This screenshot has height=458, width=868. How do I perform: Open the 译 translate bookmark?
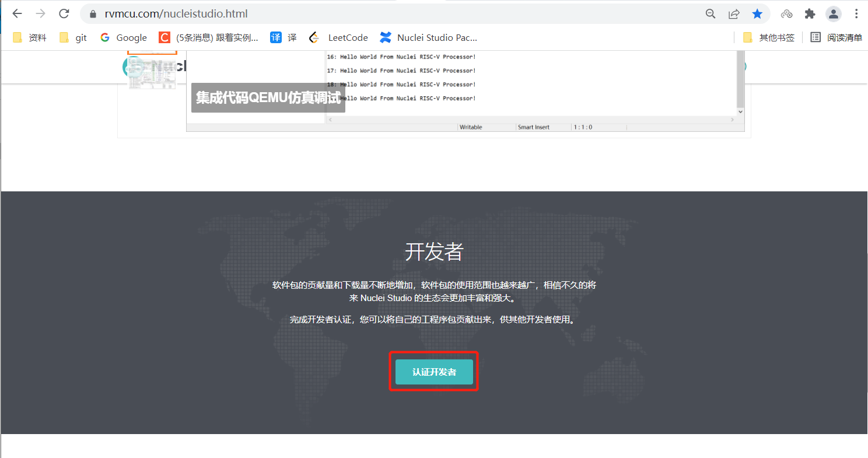(x=283, y=38)
